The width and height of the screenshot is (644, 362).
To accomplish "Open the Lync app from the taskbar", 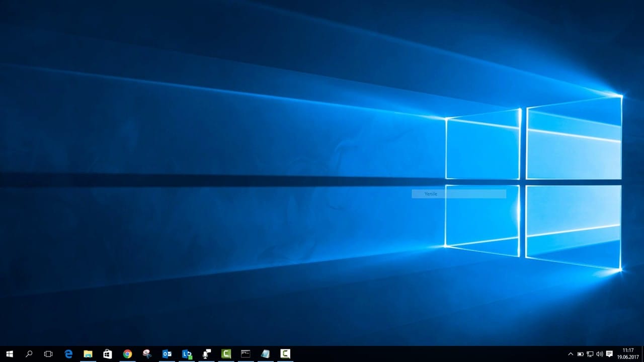I will pos(187,354).
